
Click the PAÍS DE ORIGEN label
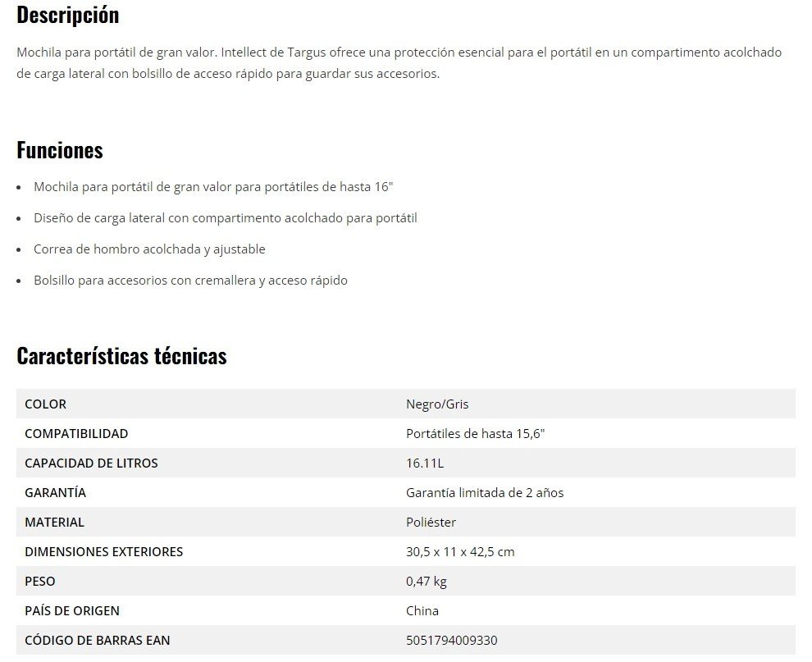click(72, 611)
